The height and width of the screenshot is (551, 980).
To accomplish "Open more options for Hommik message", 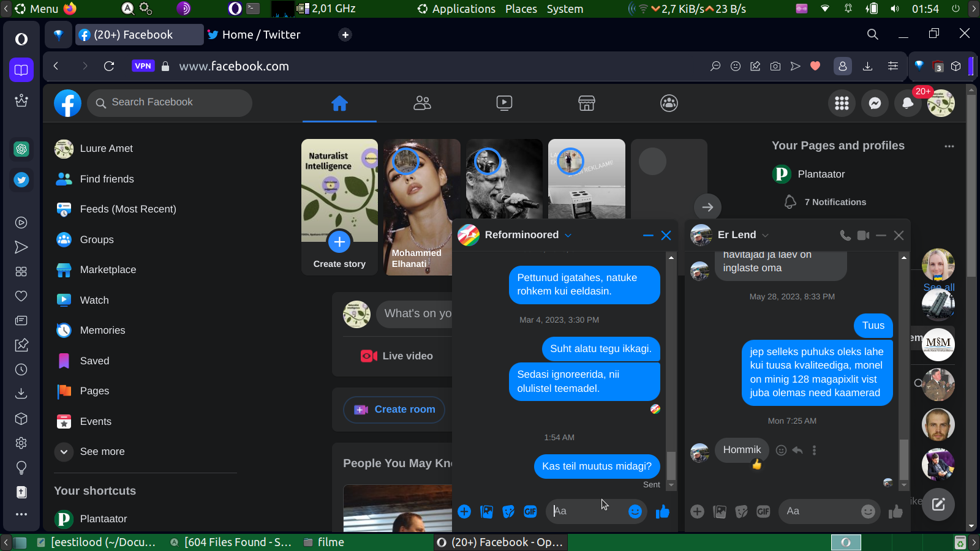I will click(x=814, y=451).
